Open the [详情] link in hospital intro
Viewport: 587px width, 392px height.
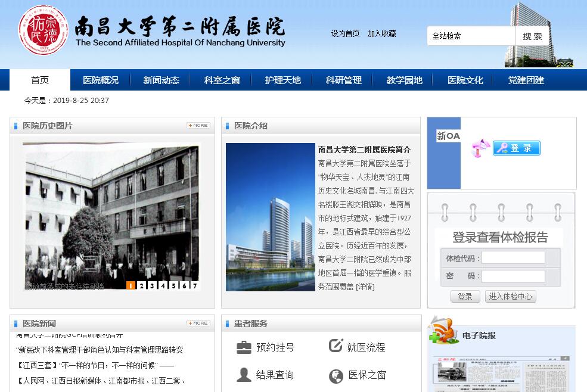coord(365,287)
